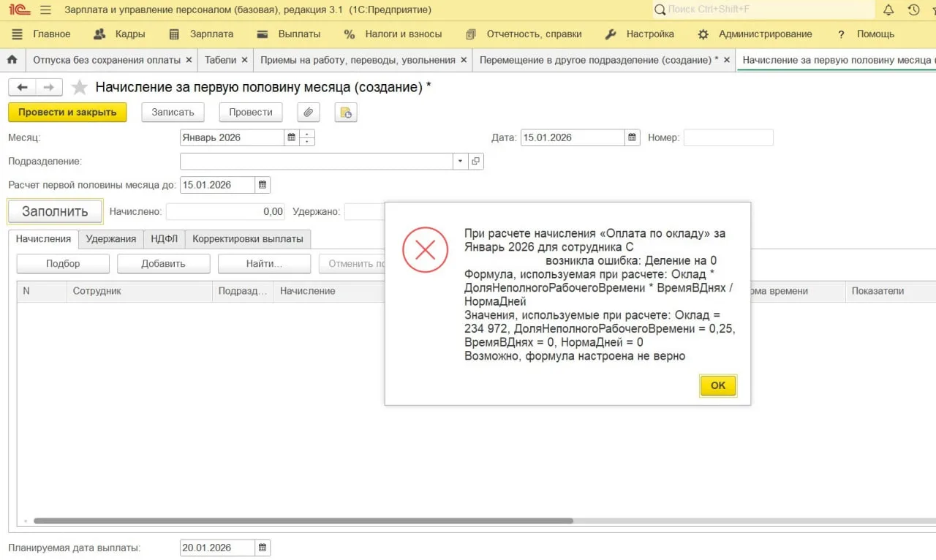Adjust month with spinner arrows
Viewport: 936px width, 560px height.
coord(307,137)
